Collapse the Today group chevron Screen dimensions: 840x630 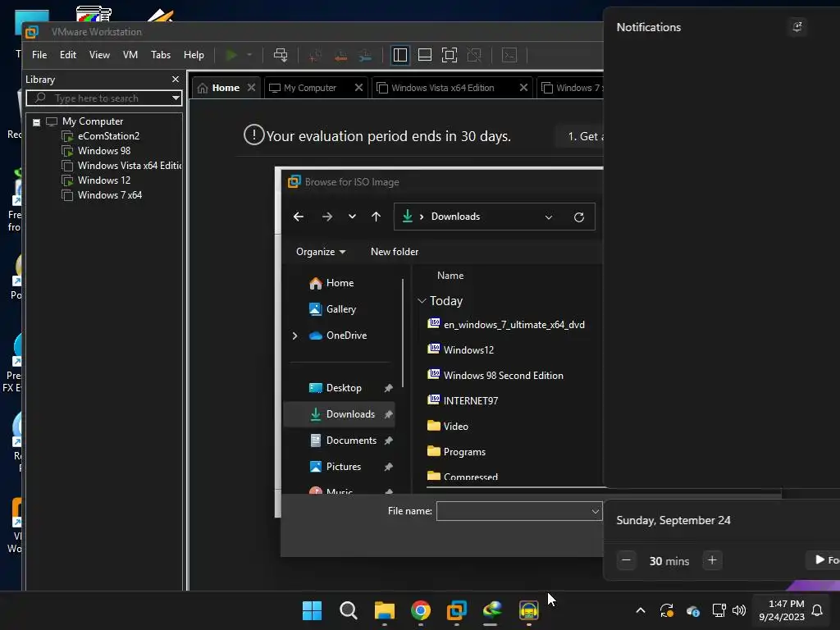[422, 301]
